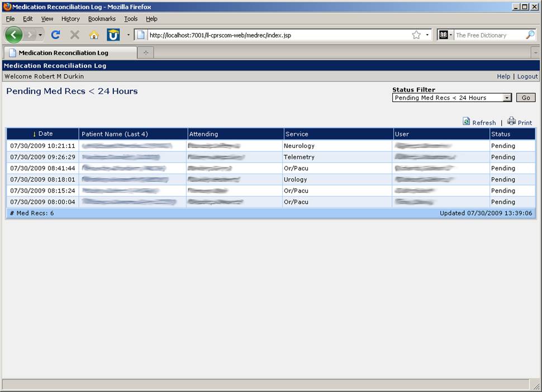Reload the page with the toolbar reload icon

[x=55, y=35]
